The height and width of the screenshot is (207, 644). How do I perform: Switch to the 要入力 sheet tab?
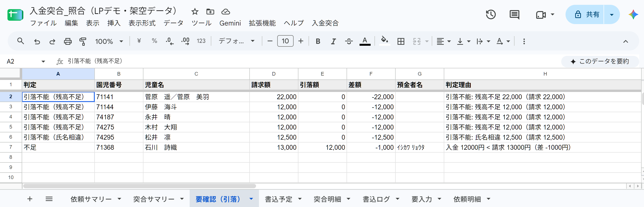pos(422,199)
